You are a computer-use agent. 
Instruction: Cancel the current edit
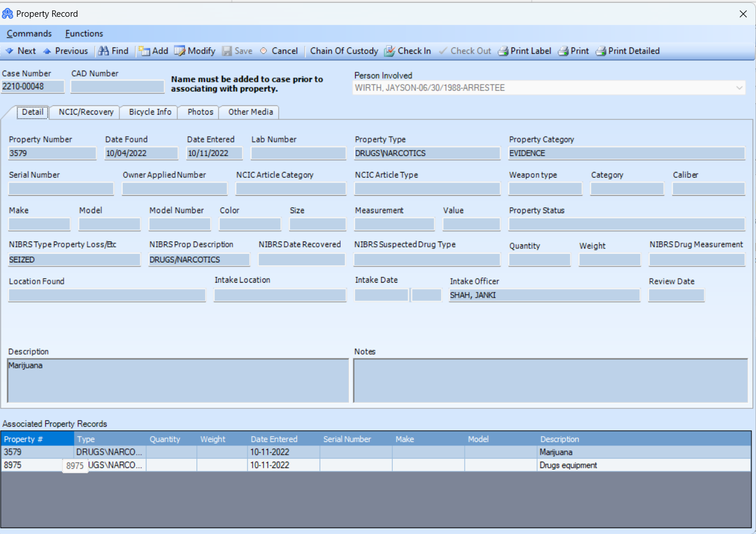pos(279,51)
